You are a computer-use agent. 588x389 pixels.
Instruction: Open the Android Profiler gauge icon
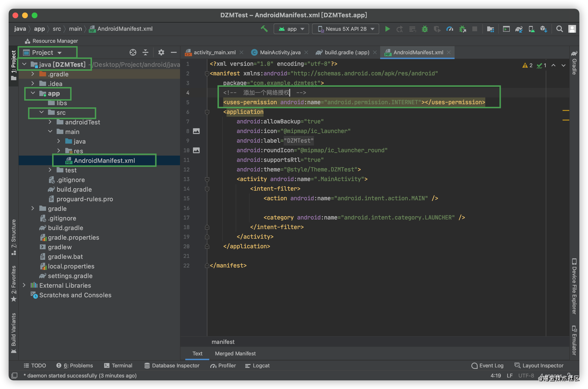pyautogui.click(x=450, y=29)
